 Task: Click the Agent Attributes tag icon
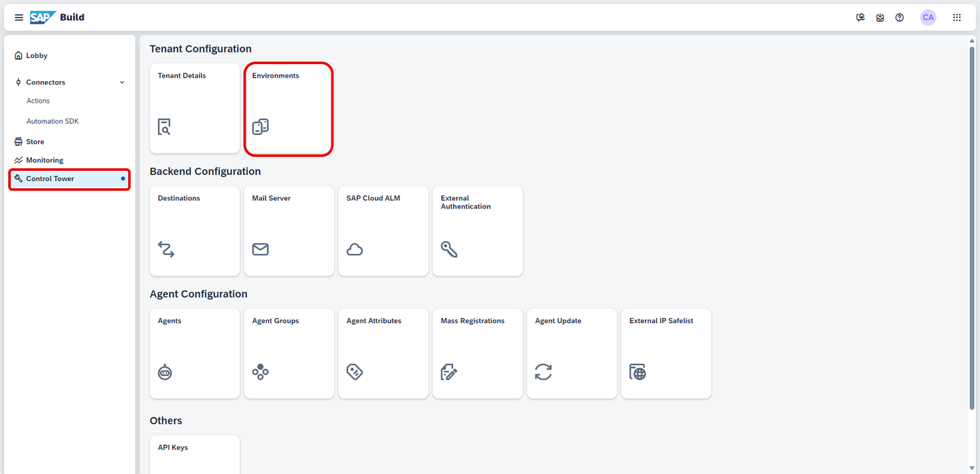pos(355,372)
